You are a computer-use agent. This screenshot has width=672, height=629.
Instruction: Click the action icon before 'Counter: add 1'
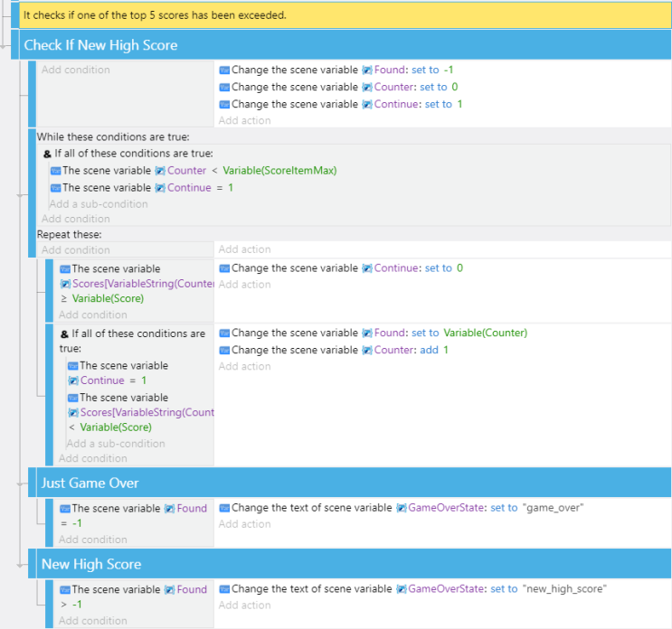pos(224,350)
